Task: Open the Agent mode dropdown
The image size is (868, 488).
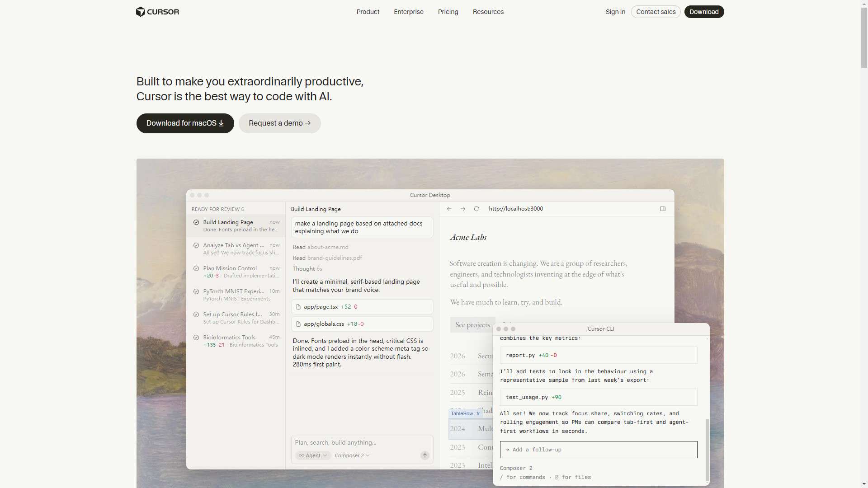Action: [313, 455]
